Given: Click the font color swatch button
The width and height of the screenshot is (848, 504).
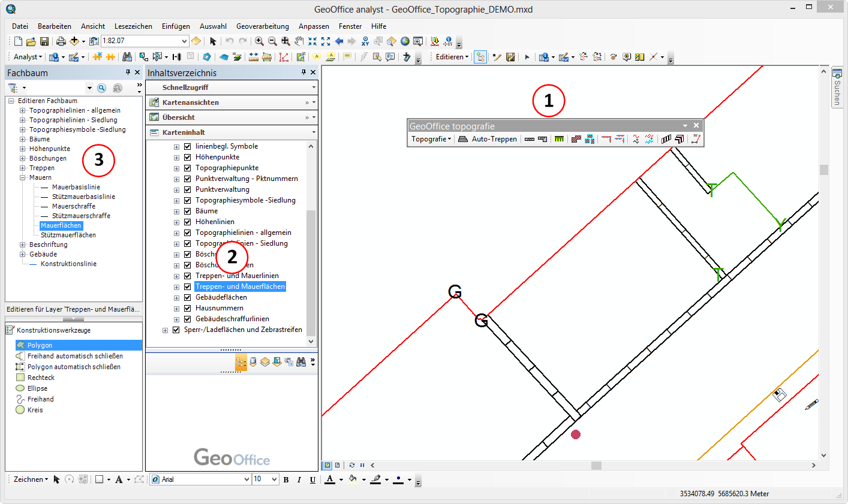Looking at the screenshot, I should (330, 479).
